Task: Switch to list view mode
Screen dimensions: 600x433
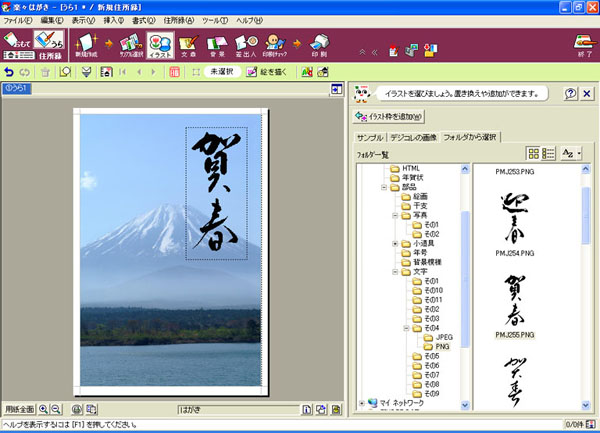Action: 549,153
